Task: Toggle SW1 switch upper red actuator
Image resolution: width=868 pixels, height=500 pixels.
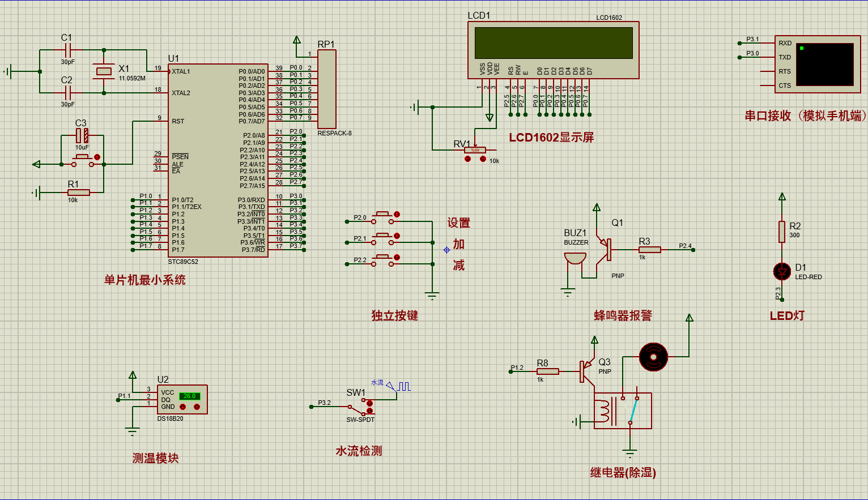Action: click(x=369, y=403)
